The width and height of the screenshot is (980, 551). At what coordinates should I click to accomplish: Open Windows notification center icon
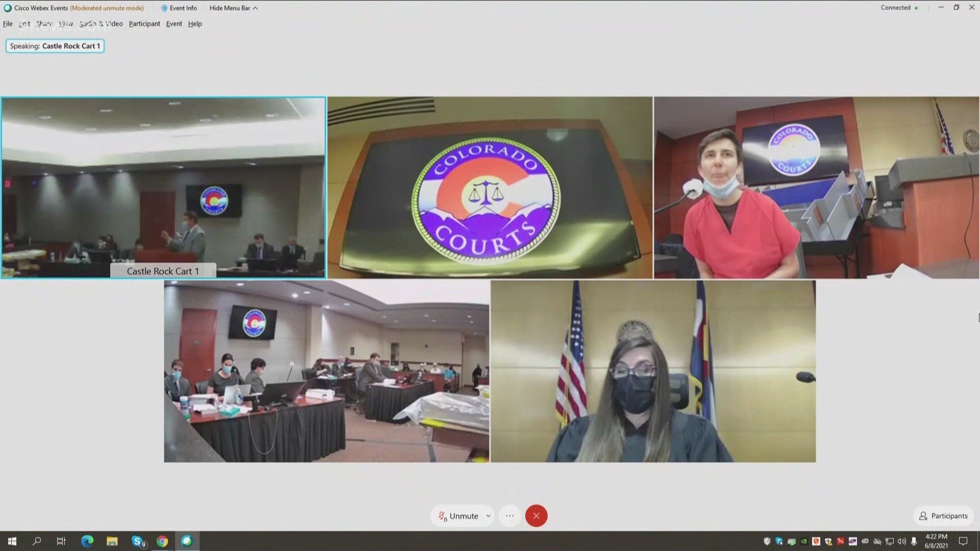963,541
